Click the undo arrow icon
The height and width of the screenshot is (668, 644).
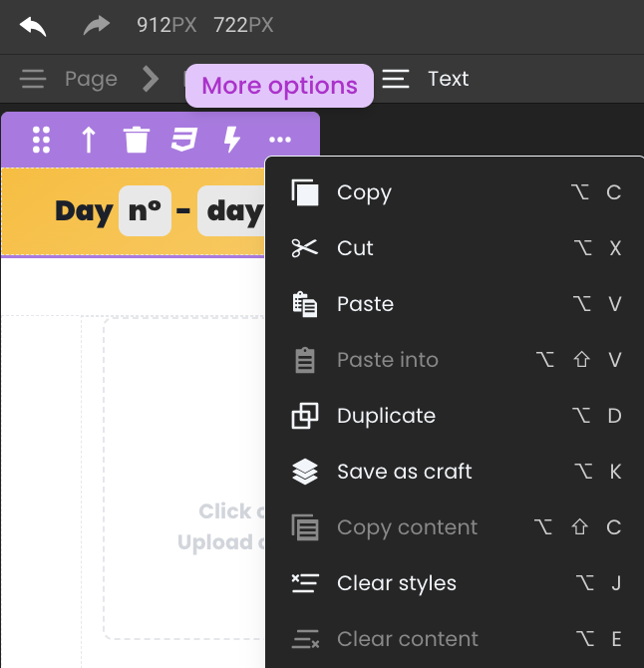(33, 26)
